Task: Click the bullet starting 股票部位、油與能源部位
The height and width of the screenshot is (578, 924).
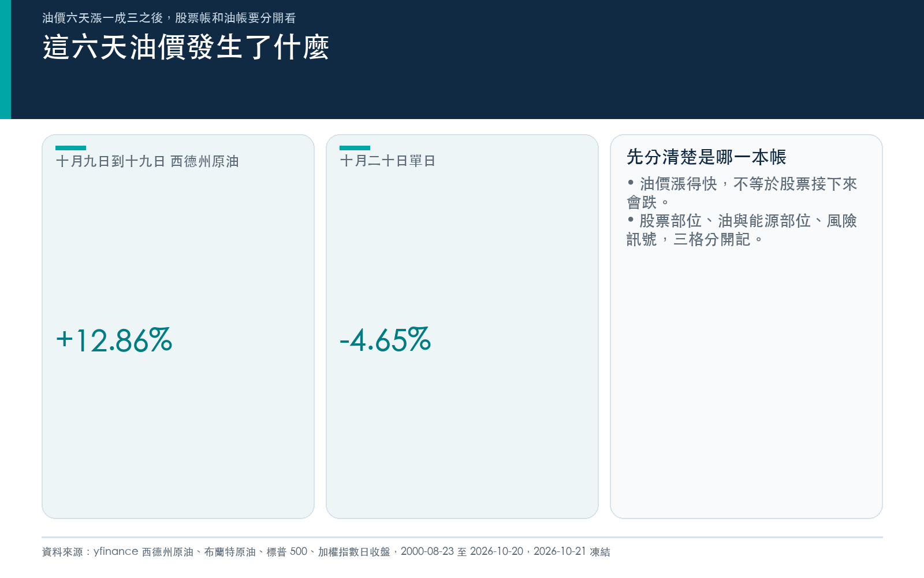Action: click(x=742, y=230)
